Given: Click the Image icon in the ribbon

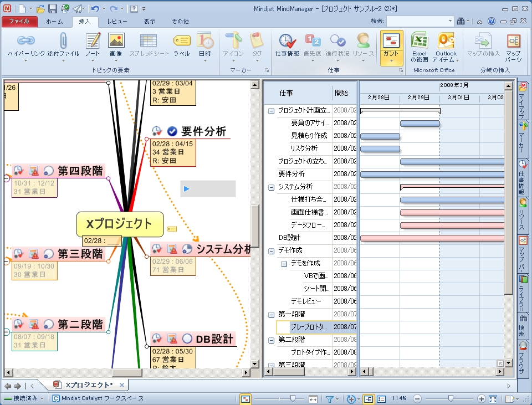Looking at the screenshot, I should 116,40.
